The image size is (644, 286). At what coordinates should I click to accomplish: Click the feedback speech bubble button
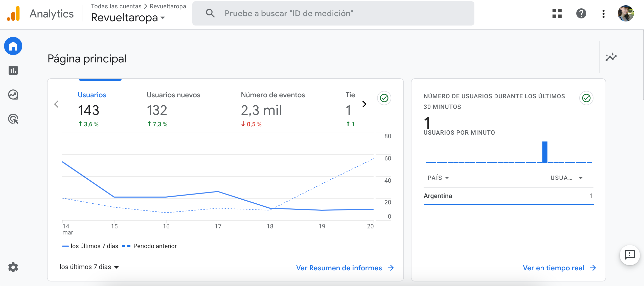tap(630, 255)
